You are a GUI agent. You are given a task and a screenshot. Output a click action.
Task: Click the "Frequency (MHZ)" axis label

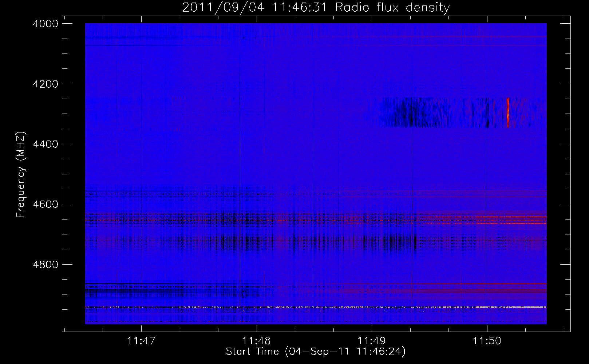click(21, 175)
